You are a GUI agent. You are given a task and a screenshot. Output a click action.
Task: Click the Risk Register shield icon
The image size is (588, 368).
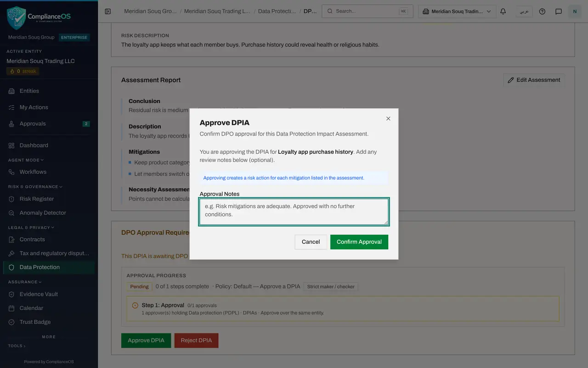click(x=11, y=199)
